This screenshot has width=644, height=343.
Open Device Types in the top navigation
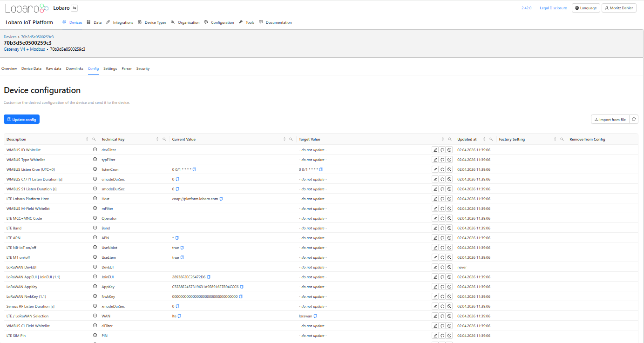point(152,22)
